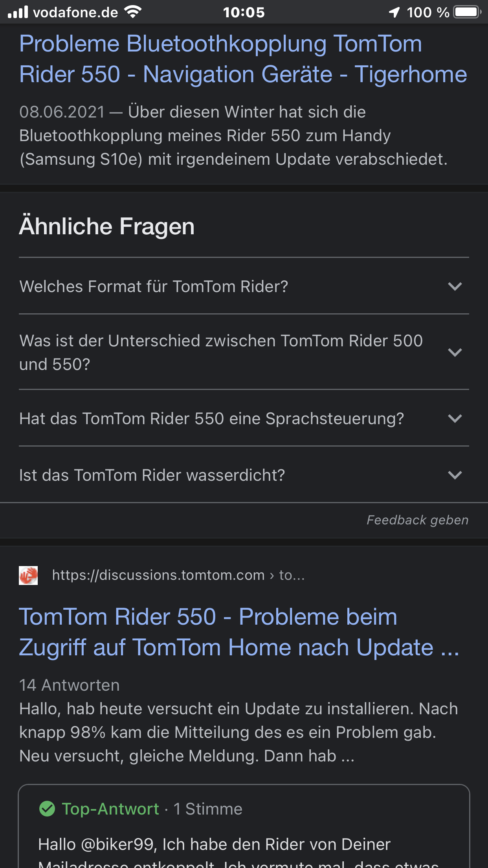The height and width of the screenshot is (868, 488).
Task: Tap the 10:05 clock in status bar
Action: click(x=244, y=12)
